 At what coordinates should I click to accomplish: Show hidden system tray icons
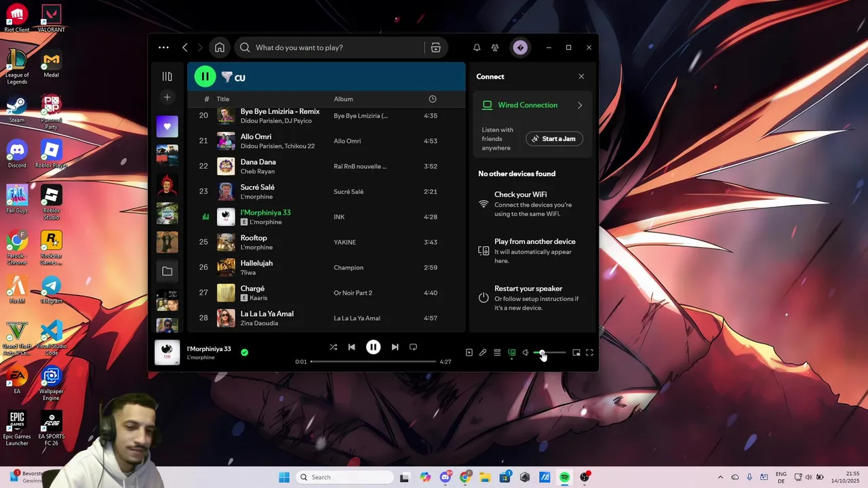(720, 477)
